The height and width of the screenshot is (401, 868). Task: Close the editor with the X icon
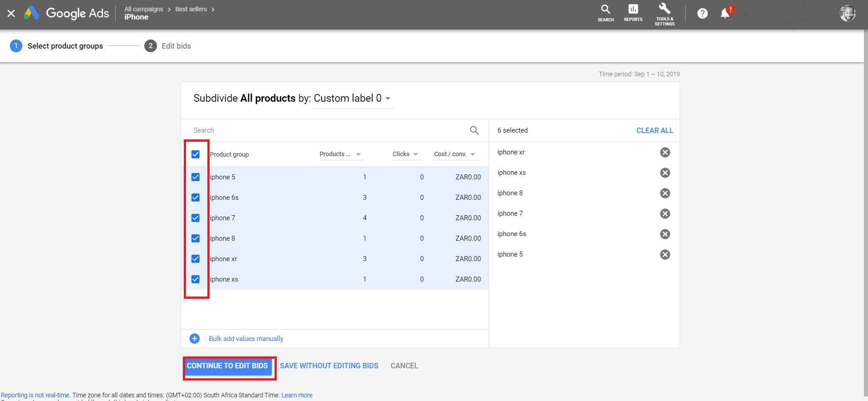coord(11,14)
